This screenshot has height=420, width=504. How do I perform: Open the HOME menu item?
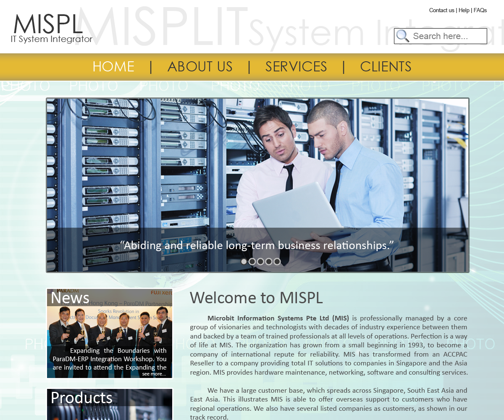pyautogui.click(x=113, y=67)
